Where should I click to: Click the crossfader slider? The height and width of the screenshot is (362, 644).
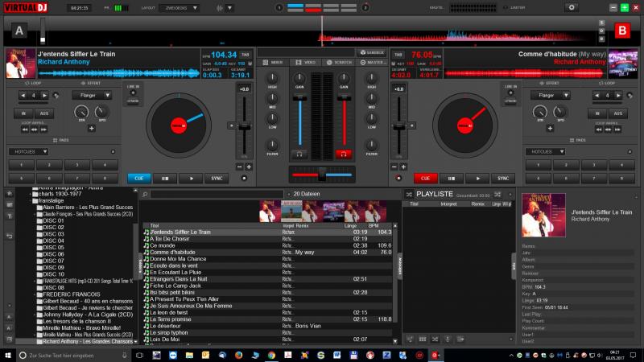[322, 175]
